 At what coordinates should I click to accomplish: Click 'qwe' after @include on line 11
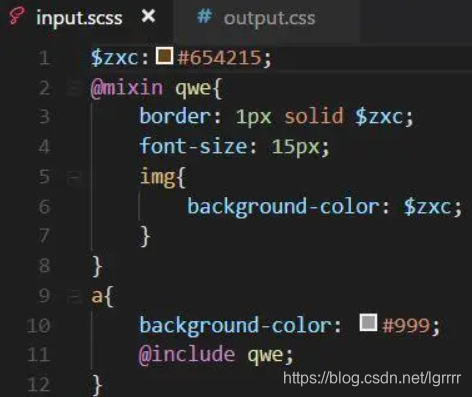pos(265,356)
